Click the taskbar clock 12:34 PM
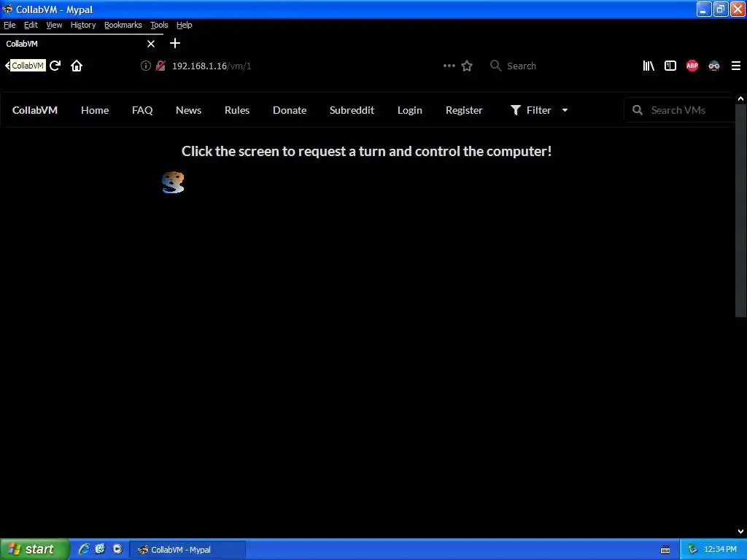The width and height of the screenshot is (747, 560). point(720,550)
